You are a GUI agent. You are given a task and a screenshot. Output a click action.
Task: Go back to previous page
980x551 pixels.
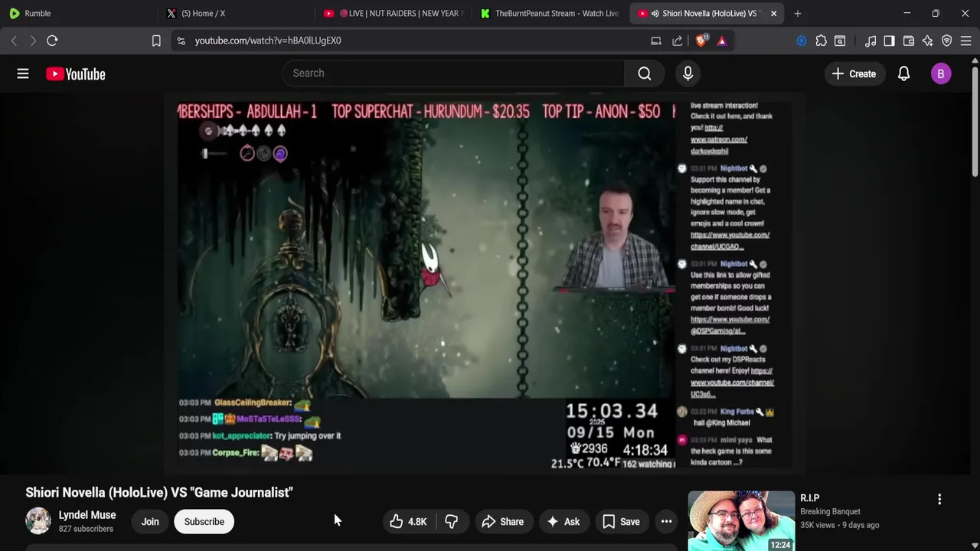coord(14,41)
